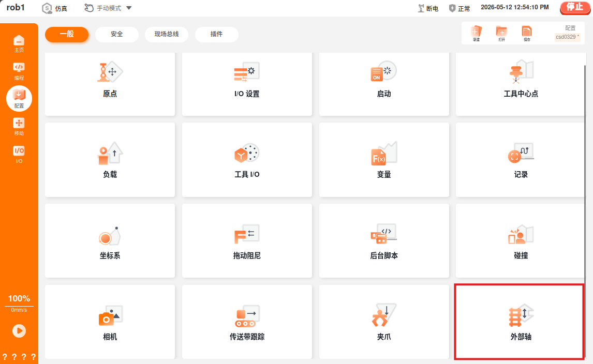
Task: Open the I/O 设置 configuration tile
Action: [247, 84]
